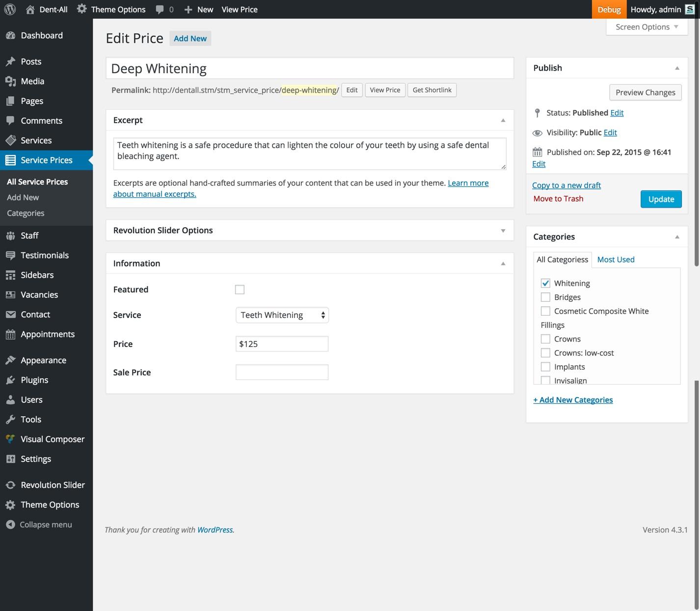Click the Plugins plug icon

pyautogui.click(x=10, y=380)
